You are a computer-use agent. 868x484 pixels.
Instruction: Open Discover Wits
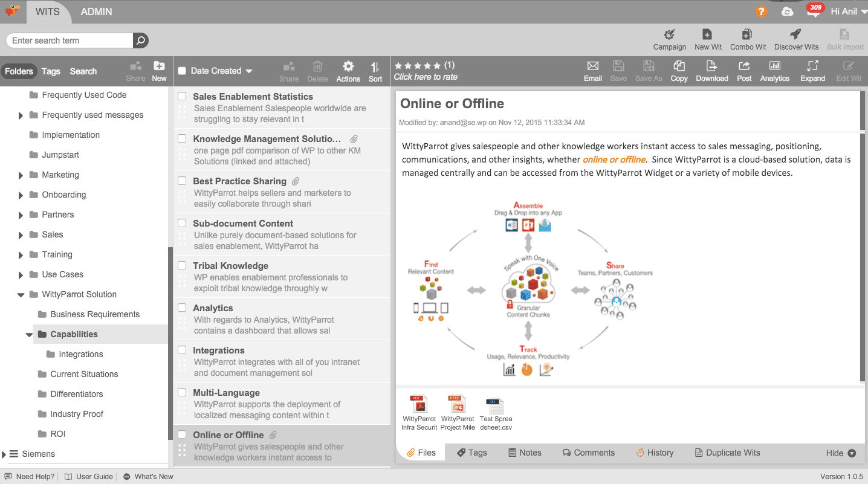(796, 40)
